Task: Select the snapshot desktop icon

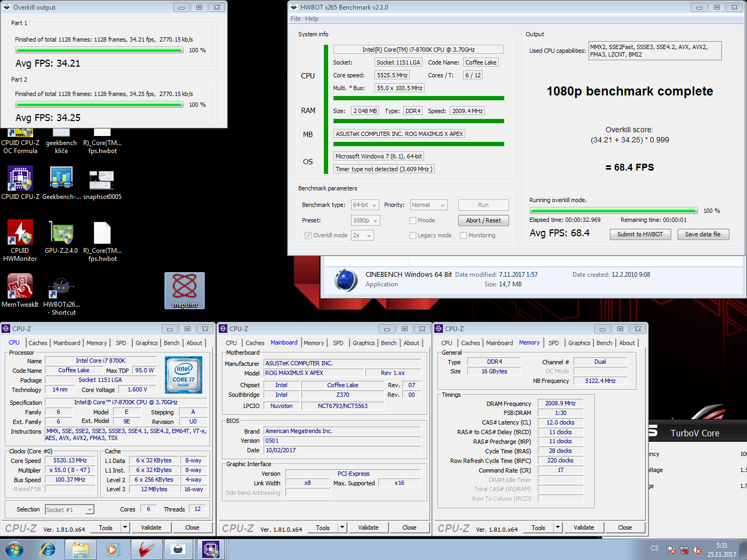Action: (x=185, y=291)
